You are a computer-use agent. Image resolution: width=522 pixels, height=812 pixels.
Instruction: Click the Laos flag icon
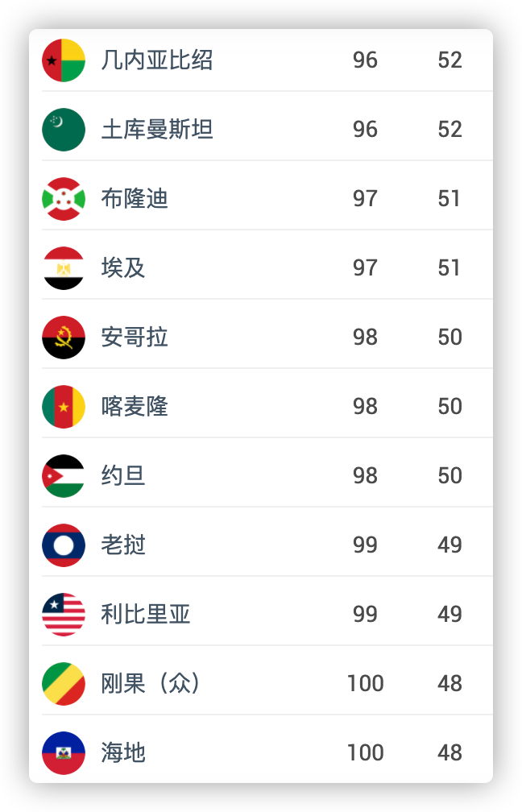point(63,545)
